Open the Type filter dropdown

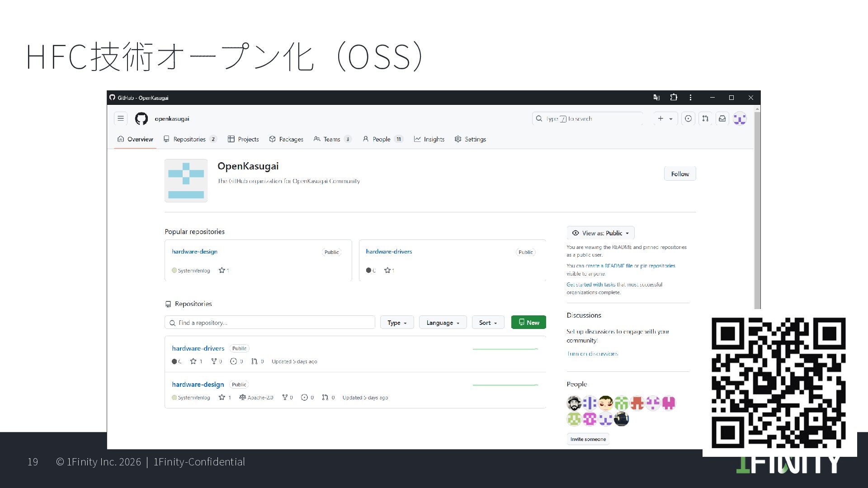397,323
